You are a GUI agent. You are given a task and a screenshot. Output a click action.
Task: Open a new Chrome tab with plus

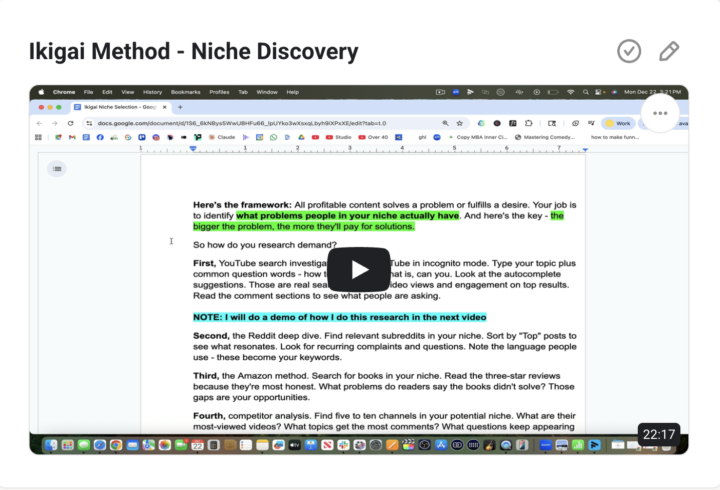click(180, 107)
